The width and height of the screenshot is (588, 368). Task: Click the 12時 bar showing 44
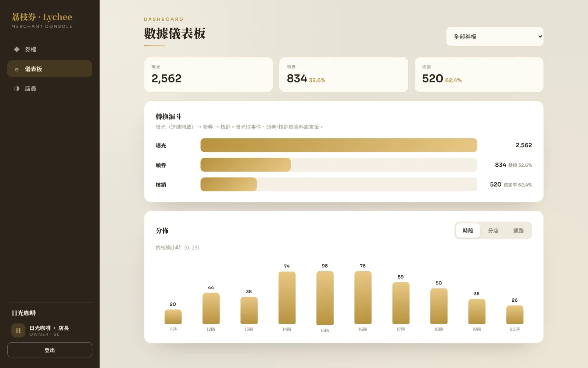pos(211,308)
